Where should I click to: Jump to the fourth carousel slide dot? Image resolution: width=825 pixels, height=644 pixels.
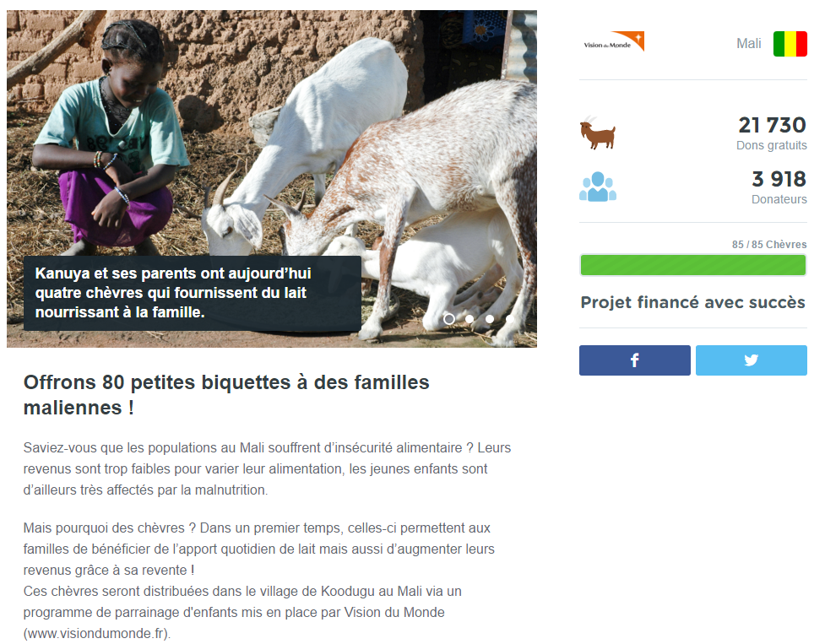point(509,318)
